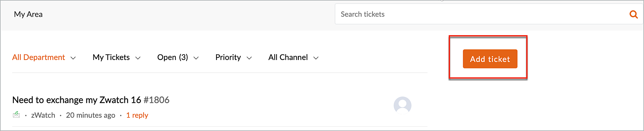
Task: Click the orange search magnifier icon
Action: 633,14
